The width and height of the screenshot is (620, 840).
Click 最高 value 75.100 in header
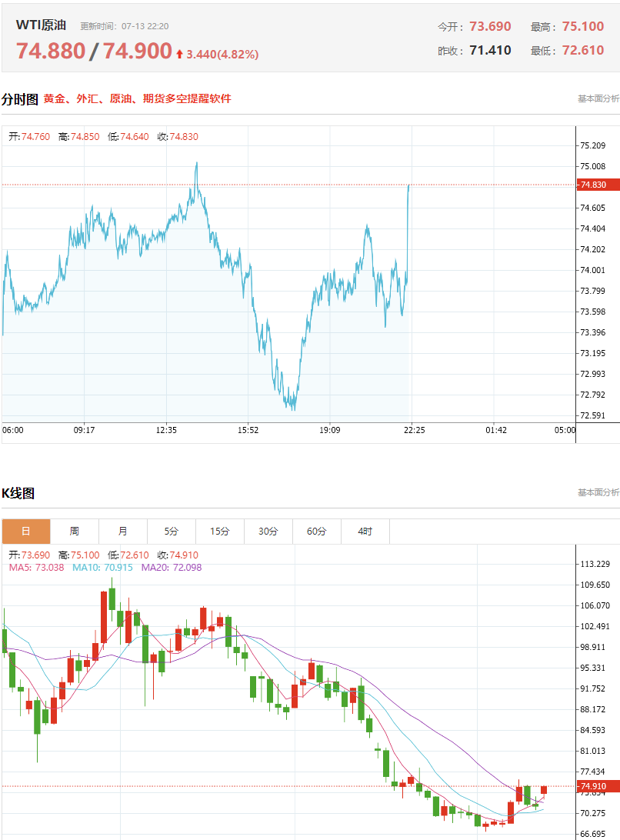click(583, 26)
